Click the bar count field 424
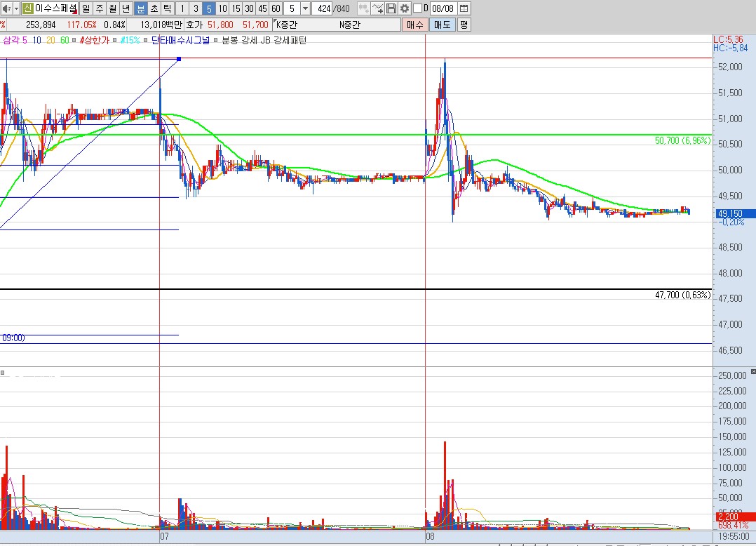Viewport: 756px width, 546px height. point(322,8)
